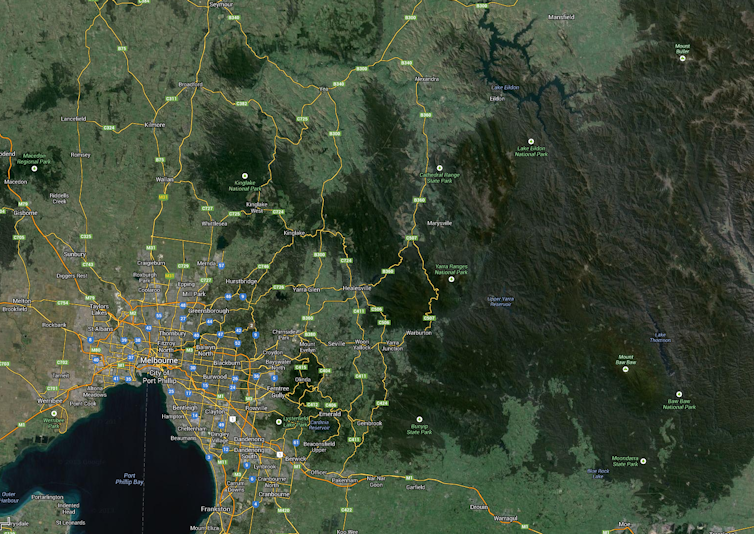Image resolution: width=754 pixels, height=534 pixels.
Task: Open the Cathedral Range State Park marker
Action: (439, 168)
